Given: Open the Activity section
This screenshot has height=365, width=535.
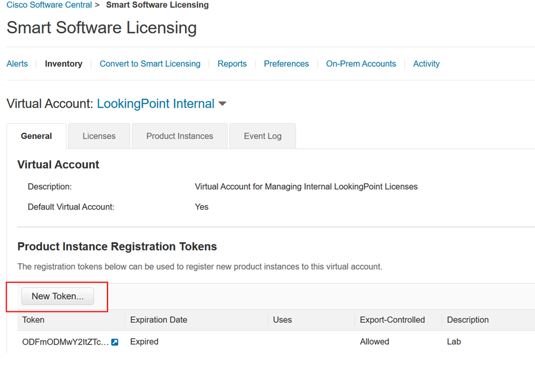Looking at the screenshot, I should tap(426, 64).
